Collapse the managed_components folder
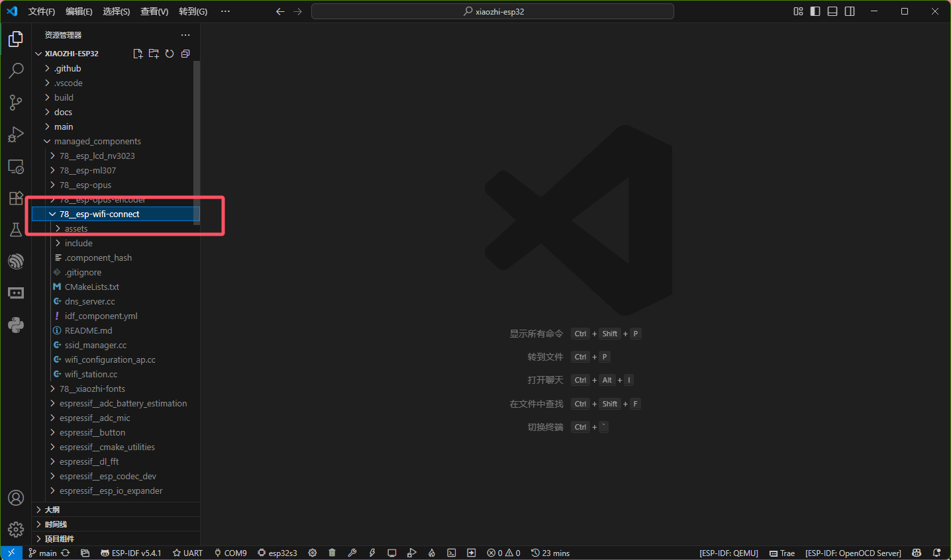Screen dimensions: 951x560 (x=97, y=141)
